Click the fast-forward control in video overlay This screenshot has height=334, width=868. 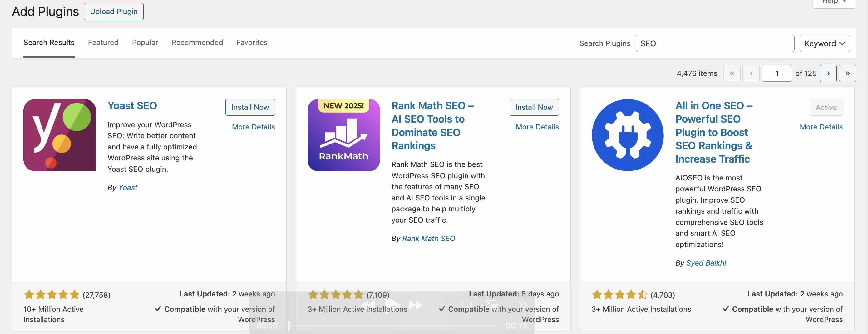416,305
